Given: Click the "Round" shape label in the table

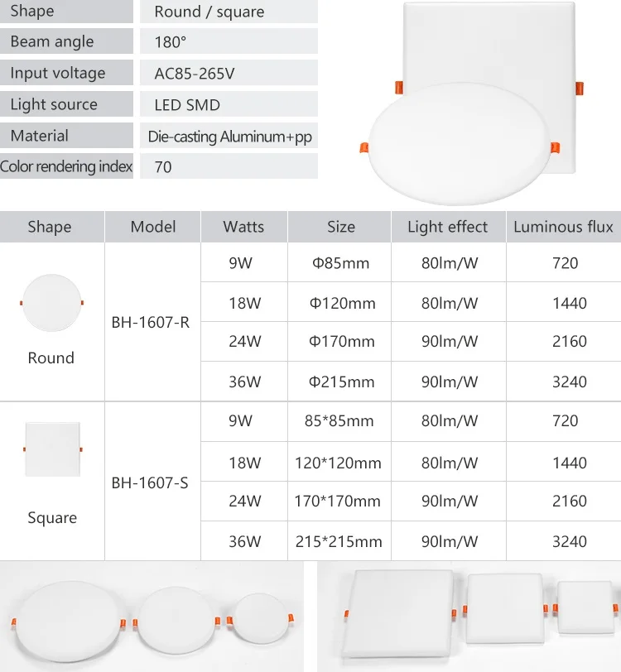Looking at the screenshot, I should tap(51, 358).
